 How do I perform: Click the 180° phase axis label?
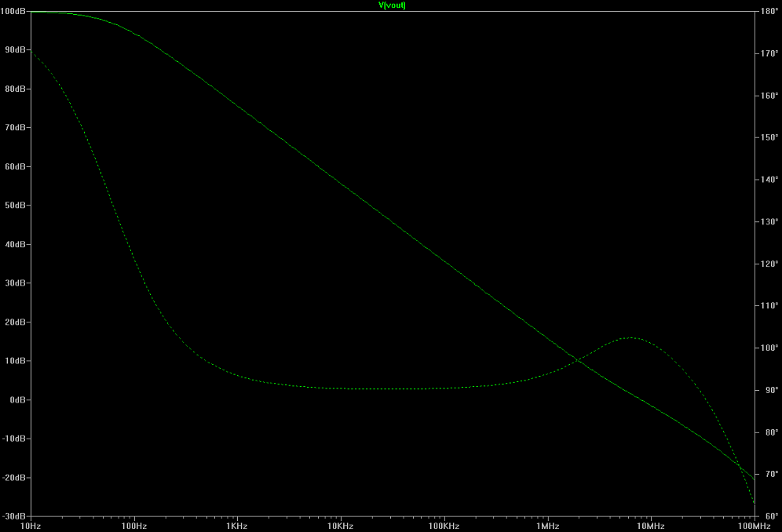[769, 11]
